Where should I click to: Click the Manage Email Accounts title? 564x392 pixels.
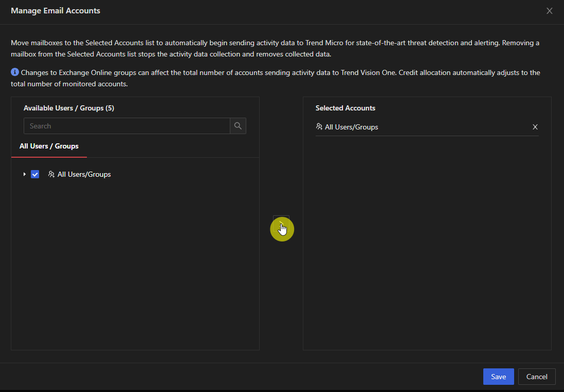click(x=56, y=11)
